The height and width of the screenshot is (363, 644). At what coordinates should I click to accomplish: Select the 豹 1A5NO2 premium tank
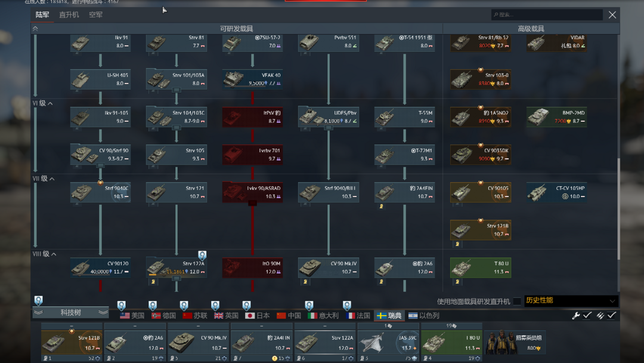(x=481, y=117)
